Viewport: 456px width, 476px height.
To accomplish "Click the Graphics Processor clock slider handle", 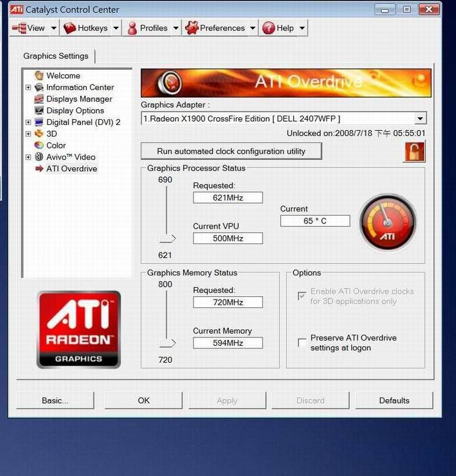I will (x=167, y=238).
